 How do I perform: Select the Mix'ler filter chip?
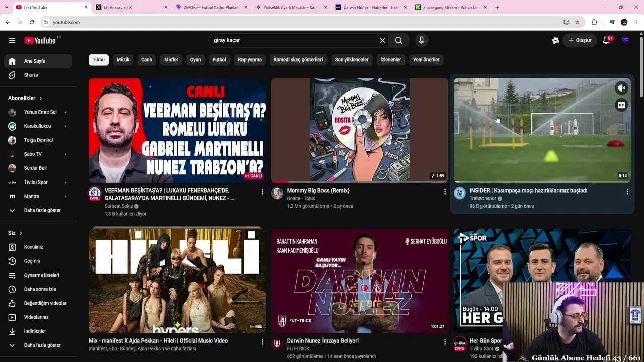[x=171, y=60]
